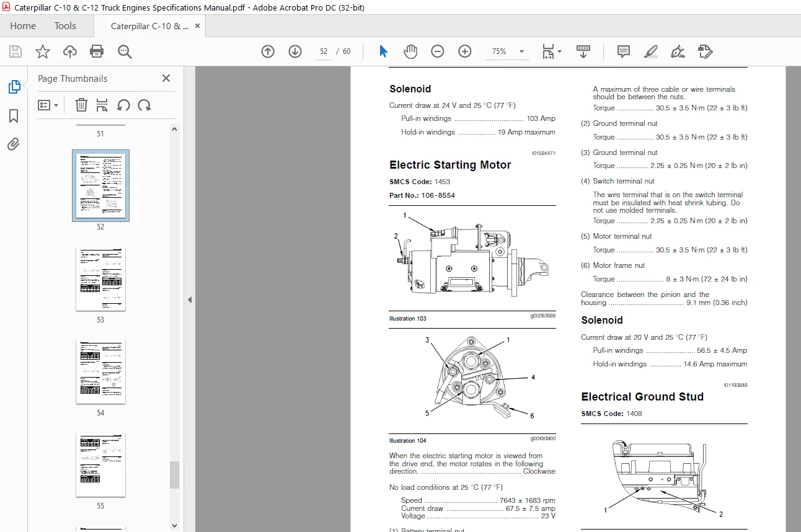The height and width of the screenshot is (532, 801).
Task: Click the Illustration 103 caption
Action: point(408,319)
